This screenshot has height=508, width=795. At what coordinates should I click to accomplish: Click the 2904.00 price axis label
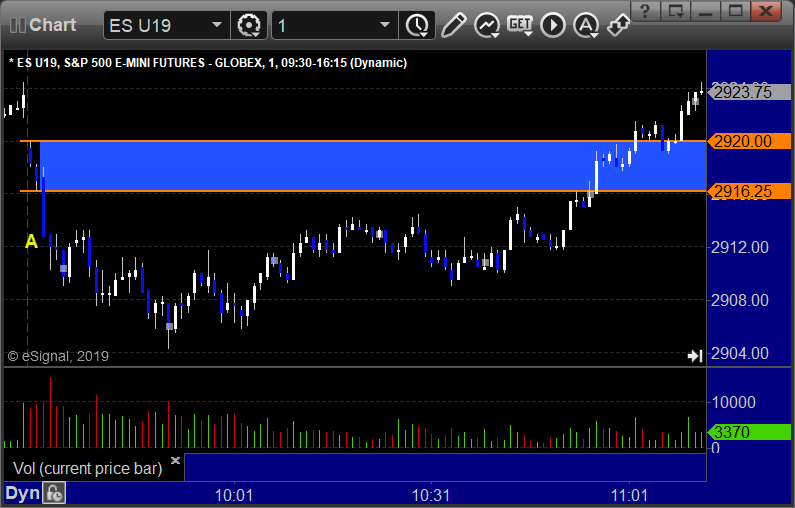click(x=740, y=353)
